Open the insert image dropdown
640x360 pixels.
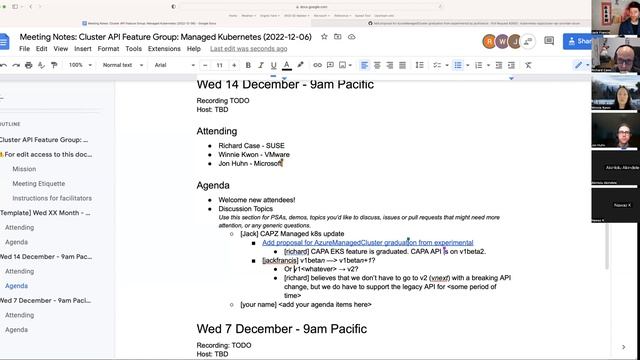pos(345,65)
